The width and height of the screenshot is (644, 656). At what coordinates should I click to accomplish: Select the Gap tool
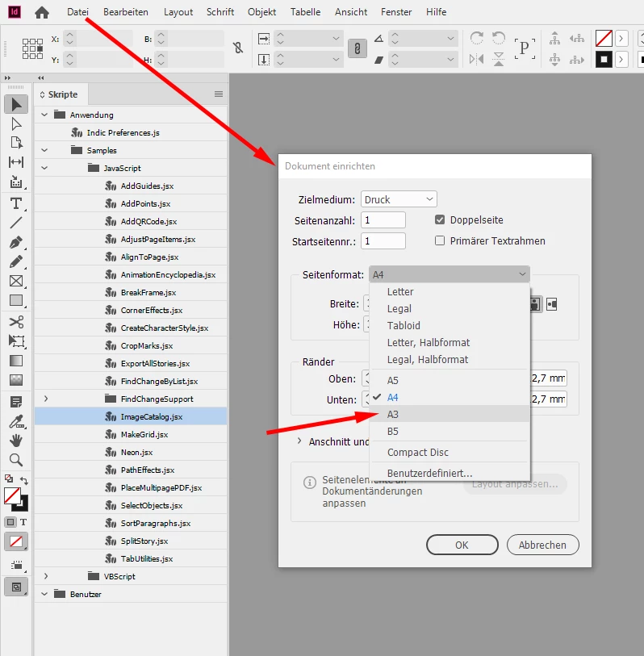coord(16,162)
